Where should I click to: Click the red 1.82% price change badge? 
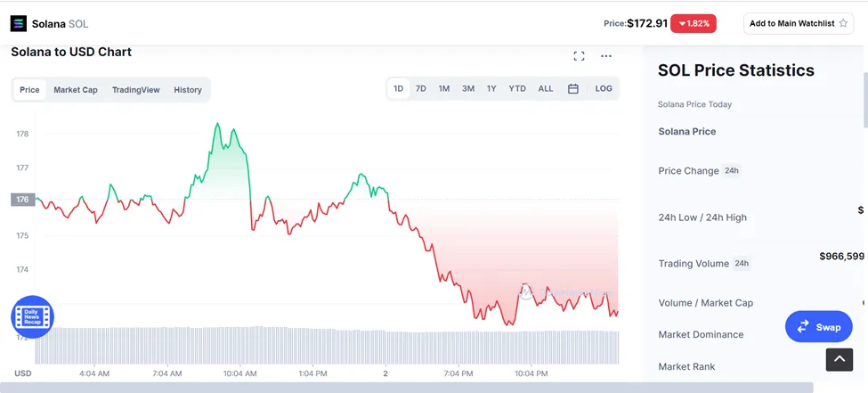(694, 24)
